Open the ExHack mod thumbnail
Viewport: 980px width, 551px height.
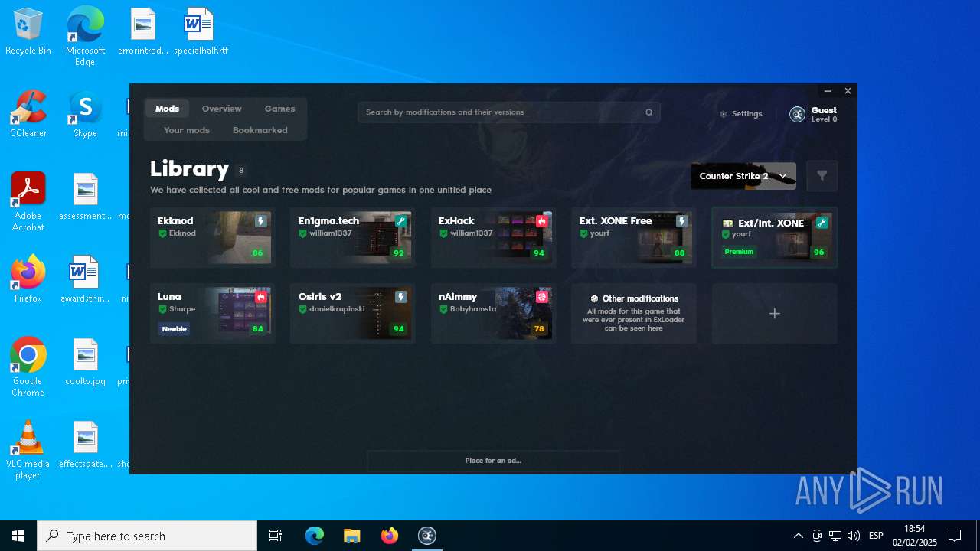(x=521, y=237)
